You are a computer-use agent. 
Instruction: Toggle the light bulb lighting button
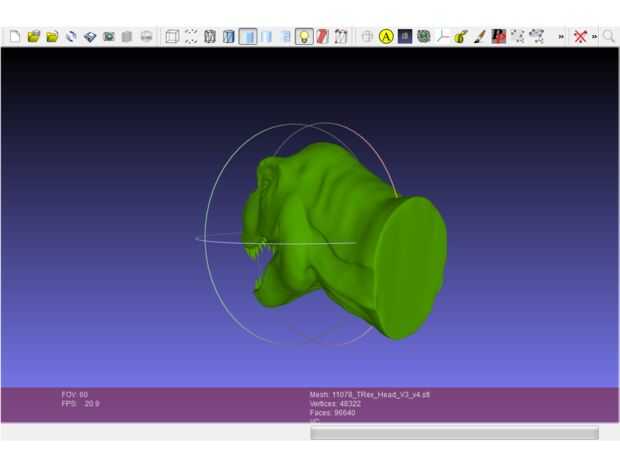[x=304, y=37]
